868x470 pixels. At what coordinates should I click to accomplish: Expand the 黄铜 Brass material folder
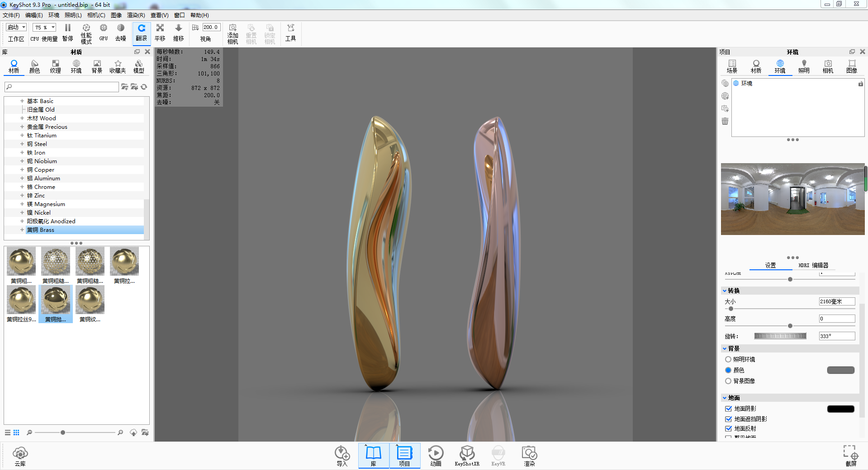click(x=22, y=230)
